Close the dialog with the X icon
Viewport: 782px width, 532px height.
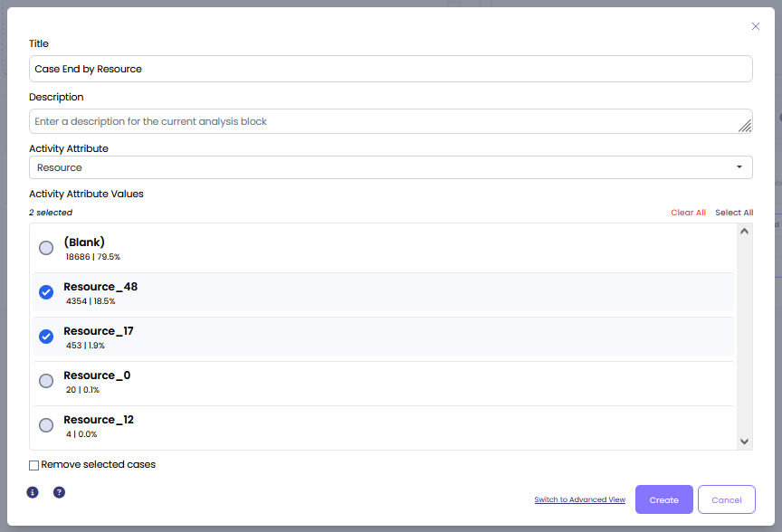tap(756, 26)
